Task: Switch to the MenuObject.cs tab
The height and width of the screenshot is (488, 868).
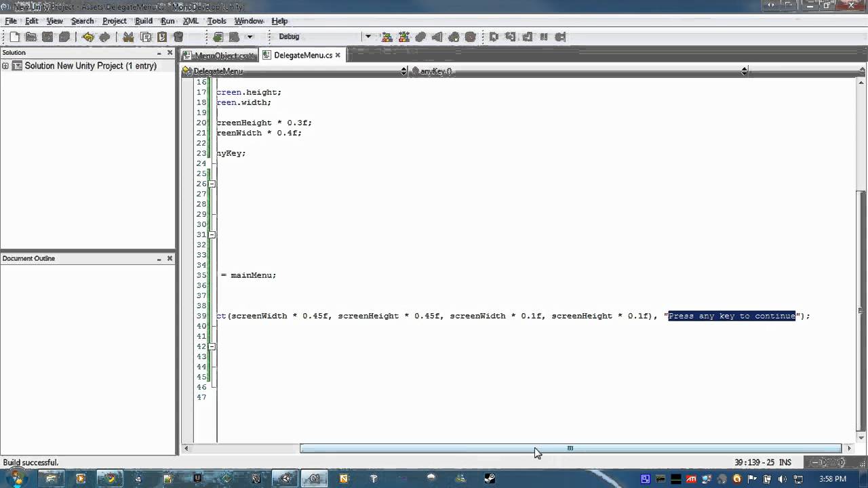Action: pos(219,56)
